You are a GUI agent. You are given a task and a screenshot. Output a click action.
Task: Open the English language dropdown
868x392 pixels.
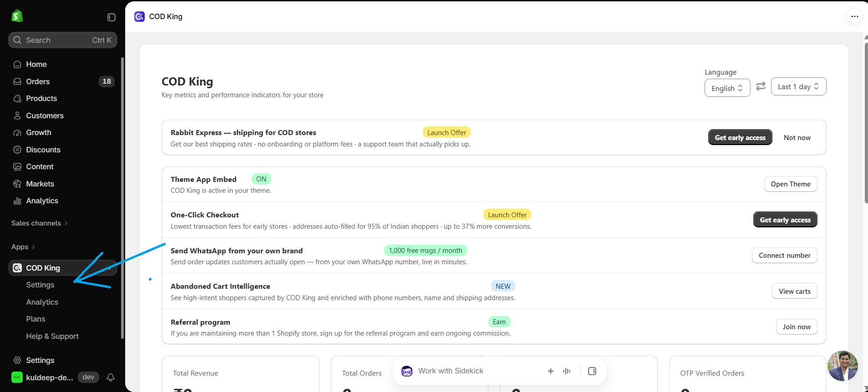point(727,88)
